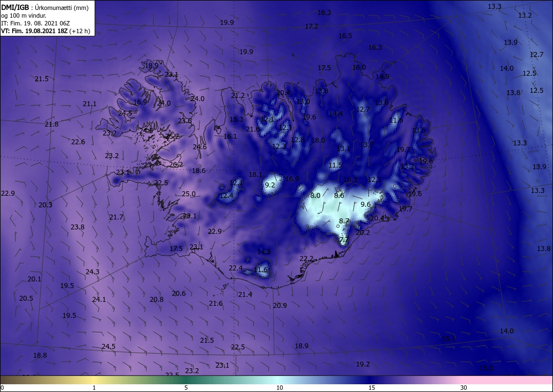Screen dimensions: 553x392
Task: Click the legend tick label '0'
Action: [2, 388]
